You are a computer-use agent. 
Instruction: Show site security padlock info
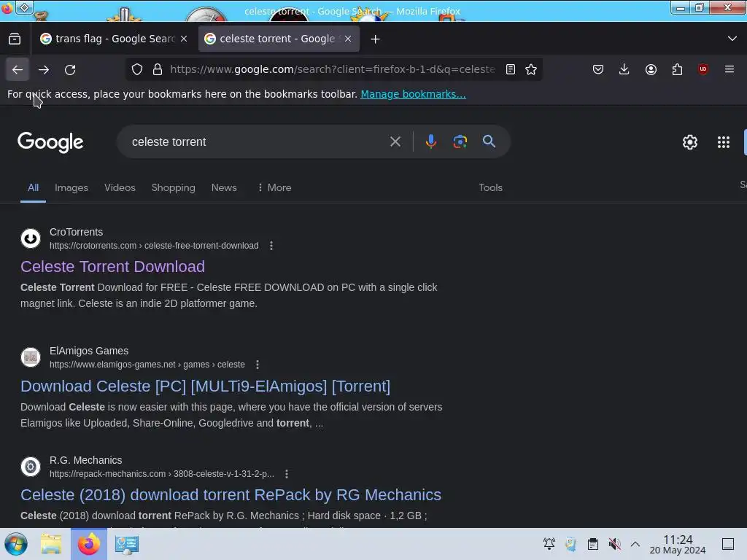click(158, 69)
